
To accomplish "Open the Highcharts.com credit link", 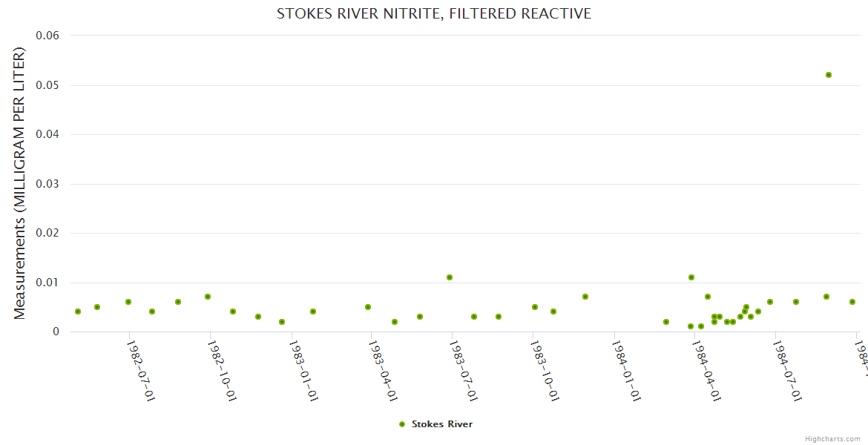I will [832, 439].
